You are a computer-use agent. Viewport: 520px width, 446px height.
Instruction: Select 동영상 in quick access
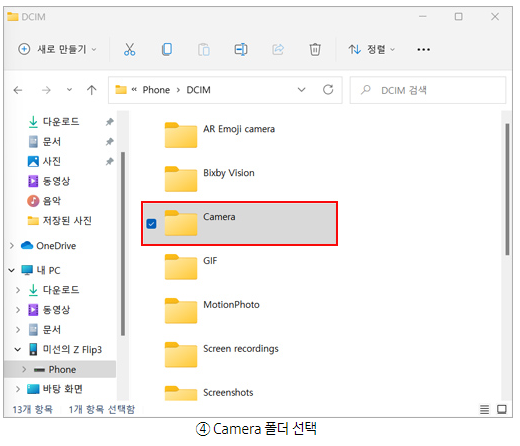click(49, 181)
